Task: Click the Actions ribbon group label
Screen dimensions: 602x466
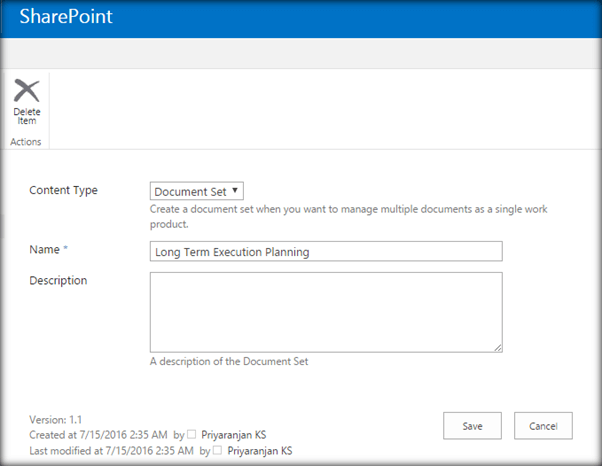Action: click(26, 142)
